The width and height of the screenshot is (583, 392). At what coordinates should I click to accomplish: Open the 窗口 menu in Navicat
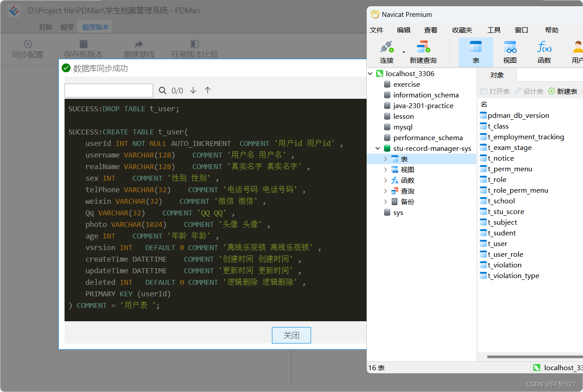point(521,30)
